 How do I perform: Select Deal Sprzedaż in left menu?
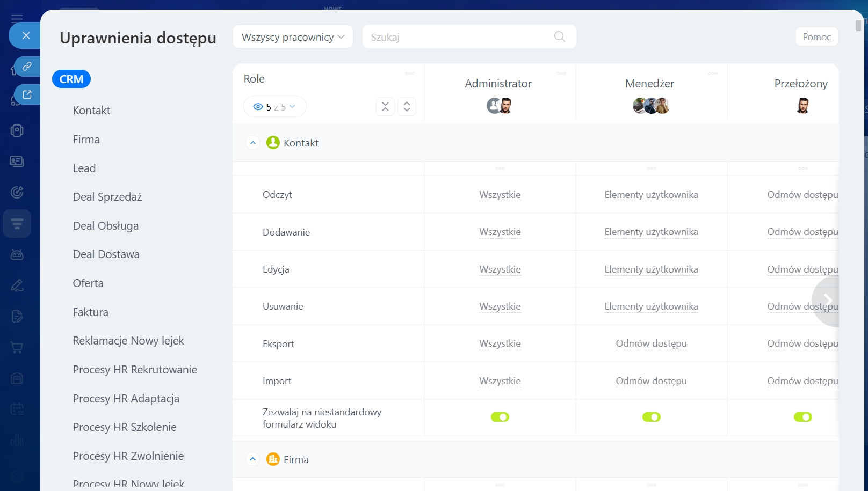pyautogui.click(x=107, y=197)
